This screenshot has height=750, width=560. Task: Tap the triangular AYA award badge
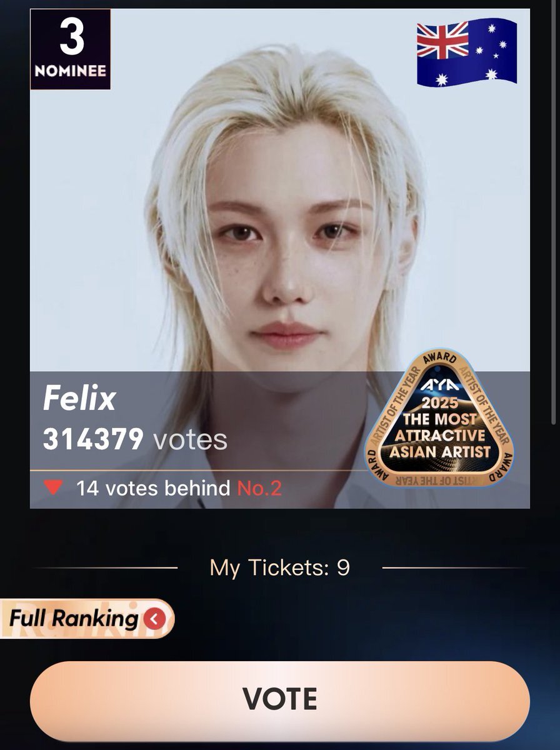click(x=439, y=422)
